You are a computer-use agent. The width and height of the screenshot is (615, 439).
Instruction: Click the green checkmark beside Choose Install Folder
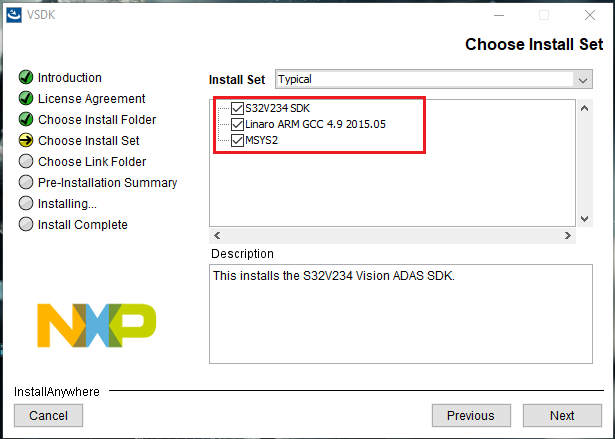click(x=26, y=119)
